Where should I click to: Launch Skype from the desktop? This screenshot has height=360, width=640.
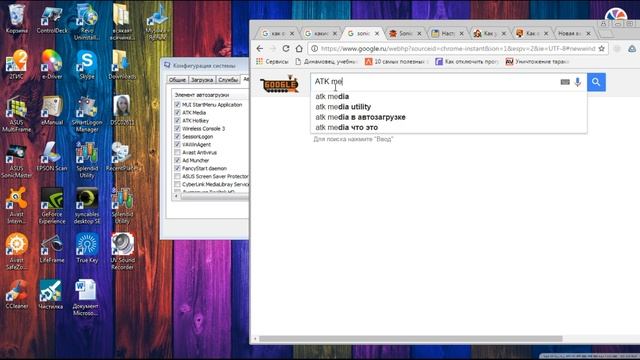pyautogui.click(x=87, y=64)
